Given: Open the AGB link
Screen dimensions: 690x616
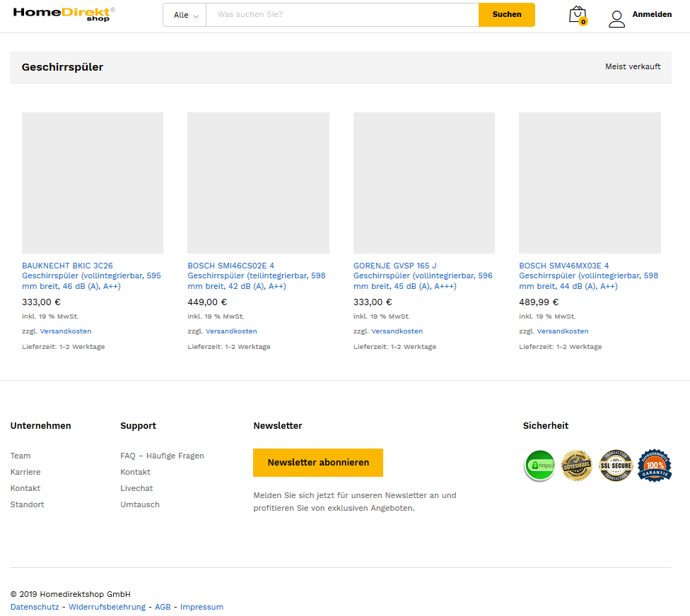Looking at the screenshot, I should (x=163, y=608).
